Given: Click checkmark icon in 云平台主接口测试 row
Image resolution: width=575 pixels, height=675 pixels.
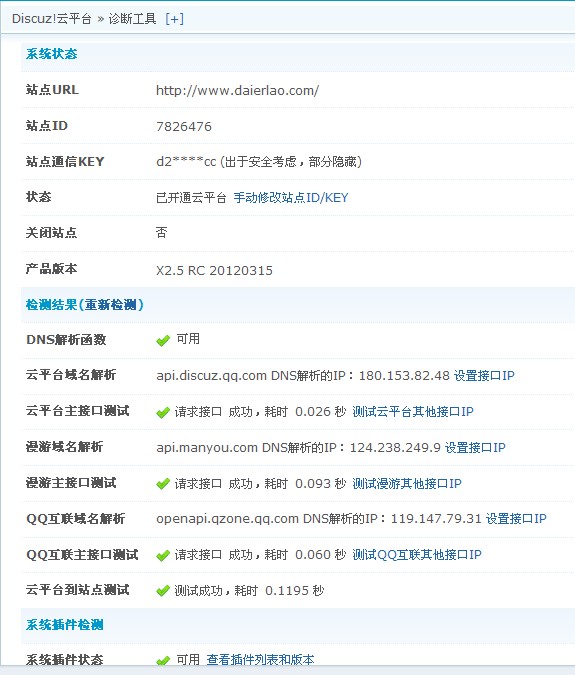Looking at the screenshot, I should pyautogui.click(x=163, y=412).
